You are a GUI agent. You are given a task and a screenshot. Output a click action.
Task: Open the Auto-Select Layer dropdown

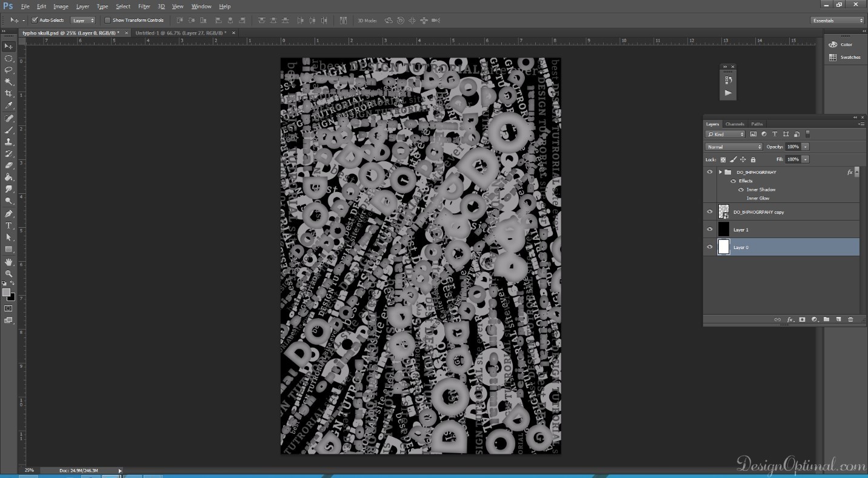[84, 20]
